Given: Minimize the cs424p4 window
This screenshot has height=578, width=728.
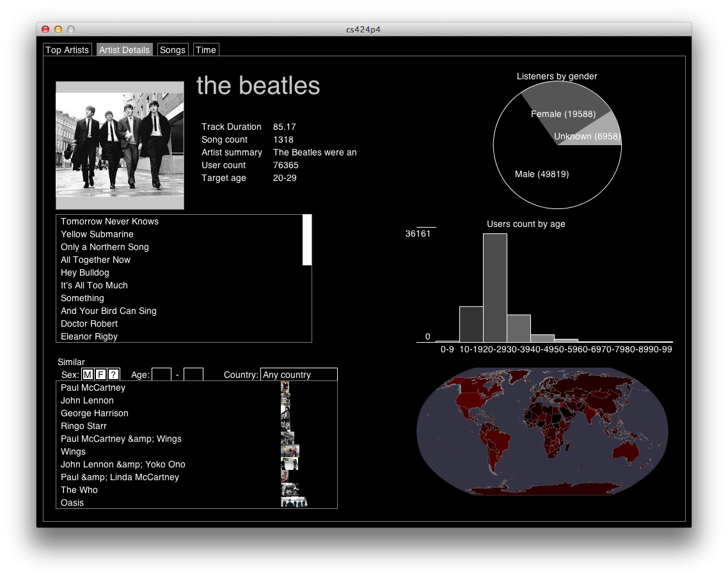Looking at the screenshot, I should pos(58,29).
